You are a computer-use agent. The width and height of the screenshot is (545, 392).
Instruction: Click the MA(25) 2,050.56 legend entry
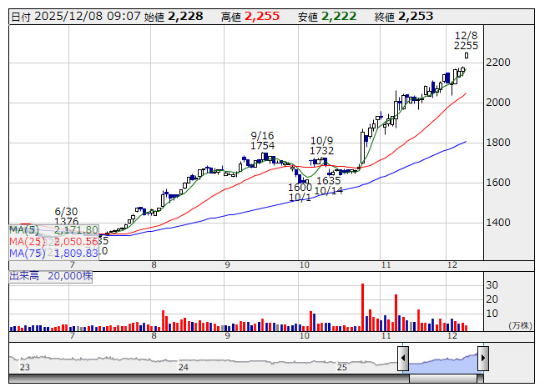point(53,242)
